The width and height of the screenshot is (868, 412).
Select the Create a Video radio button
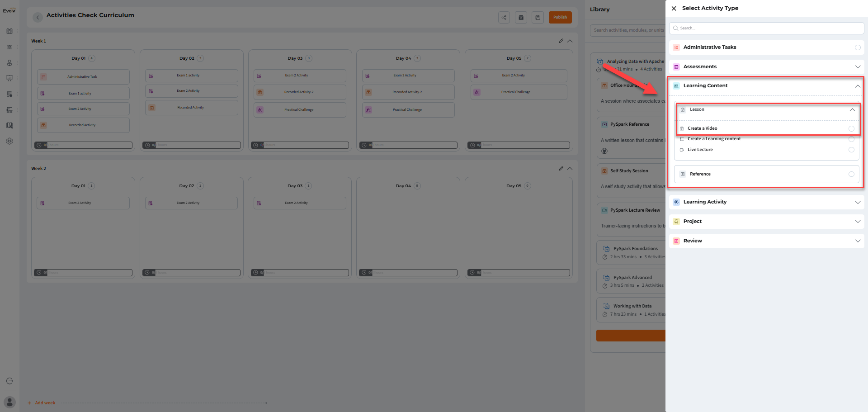click(851, 128)
